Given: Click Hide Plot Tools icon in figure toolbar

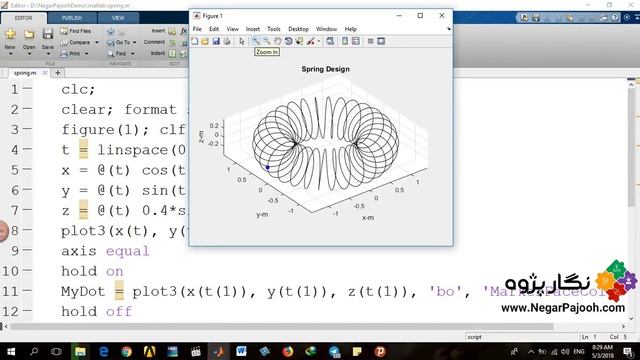Looking at the screenshot, I should tap(370, 41).
